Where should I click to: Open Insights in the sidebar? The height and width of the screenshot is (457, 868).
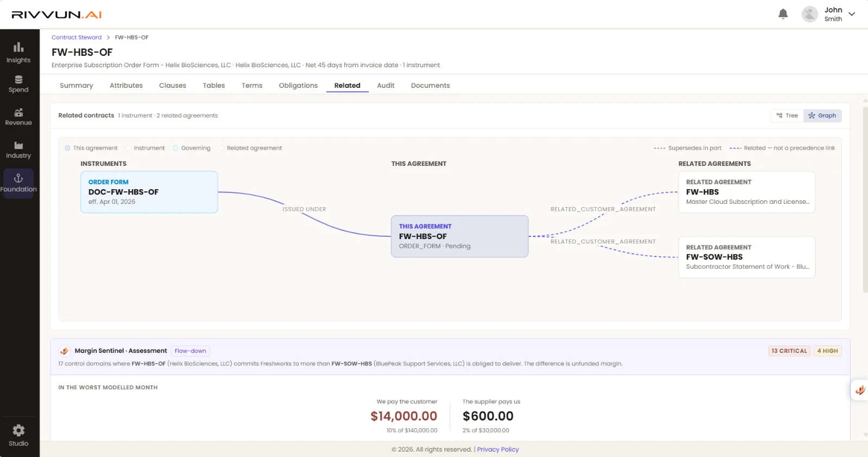coord(18,53)
